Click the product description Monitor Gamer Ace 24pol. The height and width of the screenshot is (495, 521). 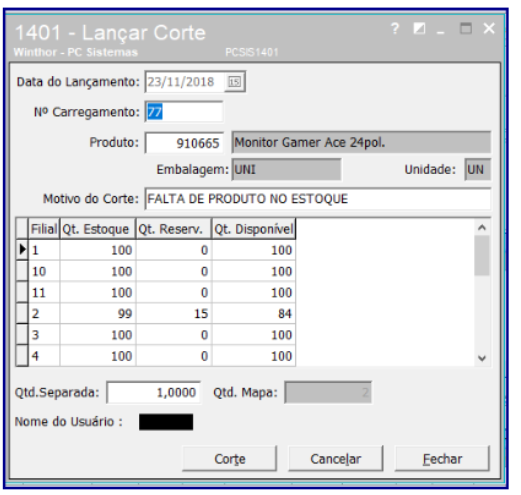361,142
